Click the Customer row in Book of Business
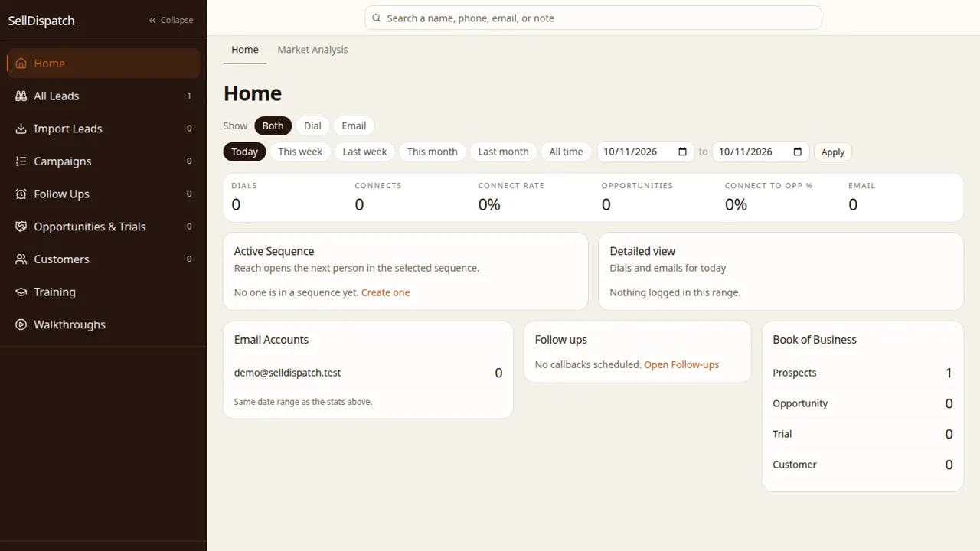 click(863, 465)
